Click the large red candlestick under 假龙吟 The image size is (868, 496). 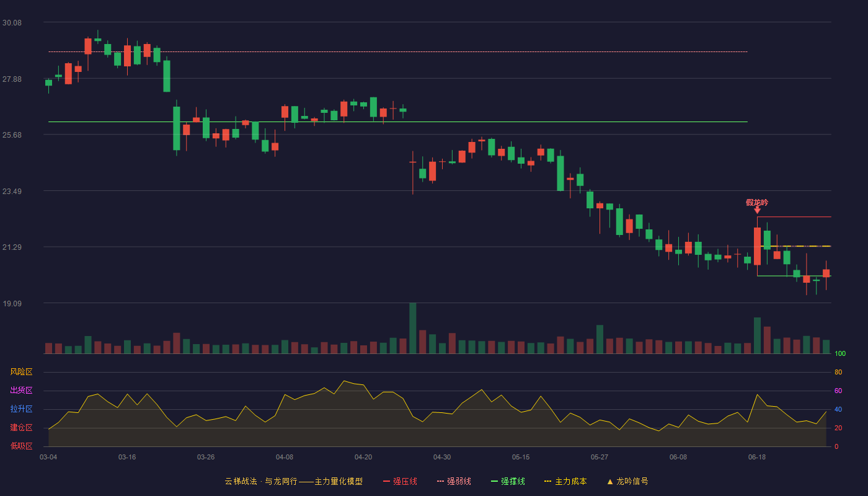coord(757,246)
